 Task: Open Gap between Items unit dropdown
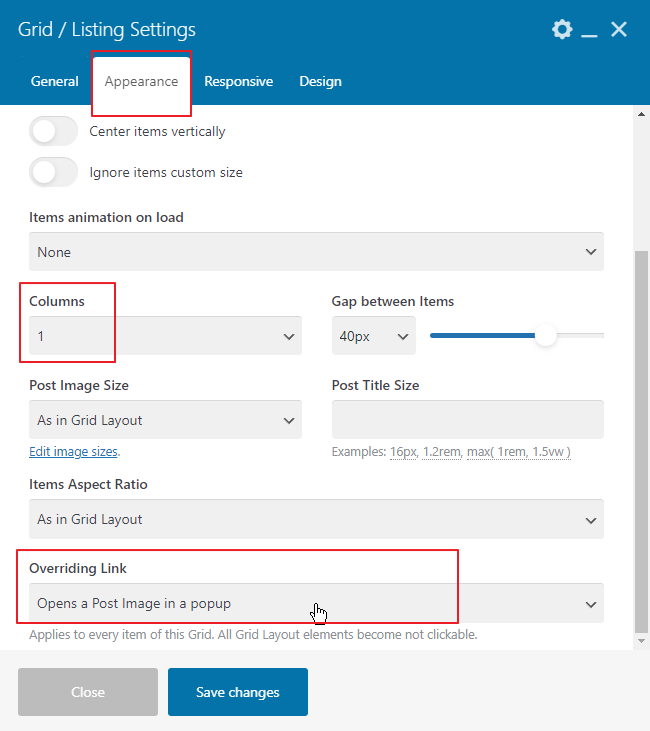(373, 336)
